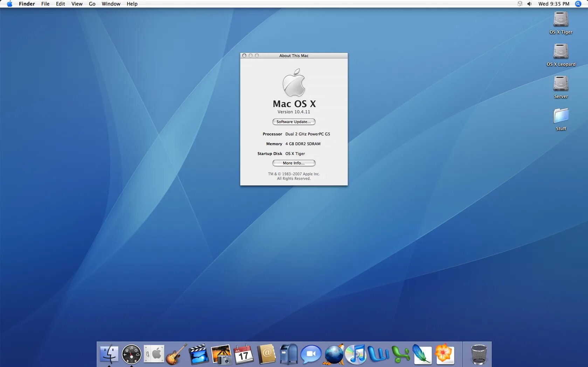
Task: Open the View menu
Action: coord(77,4)
